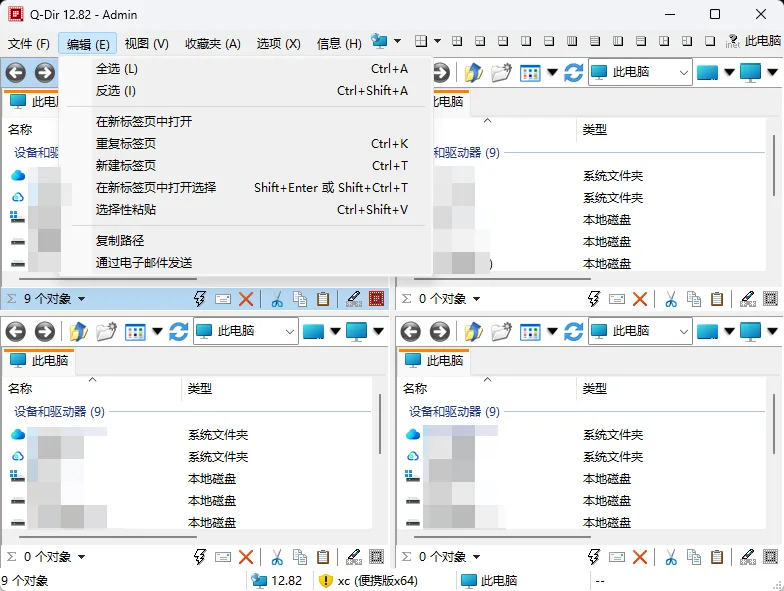Click the inet help icon in the top toolbar
The height and width of the screenshot is (591, 784).
(x=732, y=42)
